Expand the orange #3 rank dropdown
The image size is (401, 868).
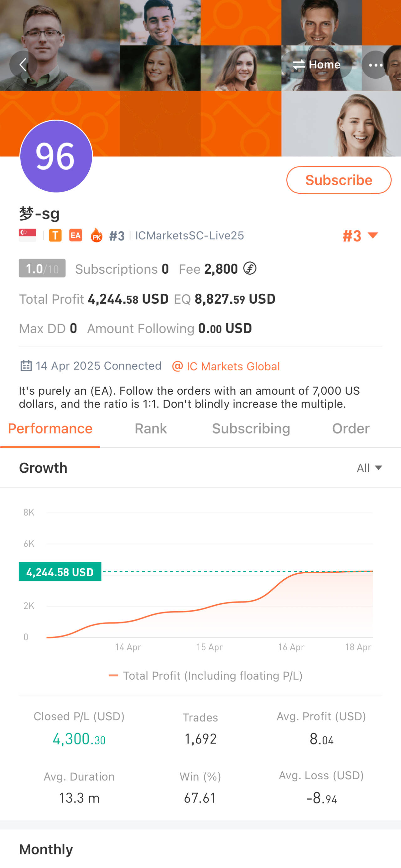tap(360, 235)
